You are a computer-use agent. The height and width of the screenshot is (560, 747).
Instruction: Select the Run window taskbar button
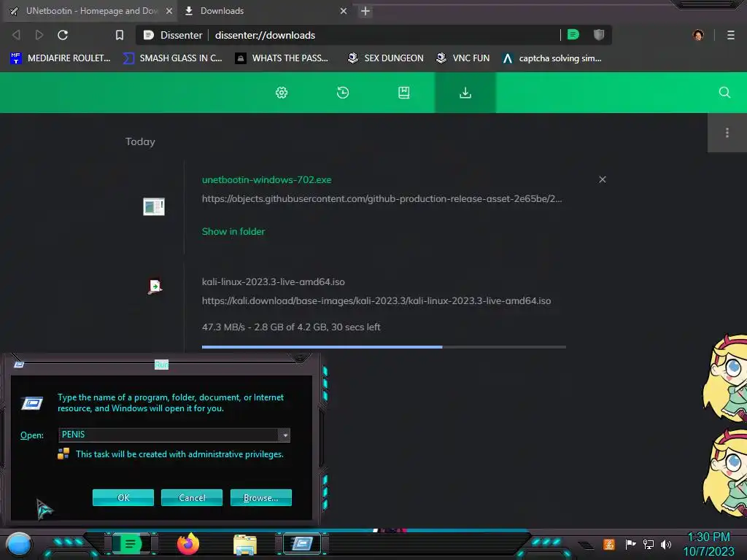pos(302,544)
